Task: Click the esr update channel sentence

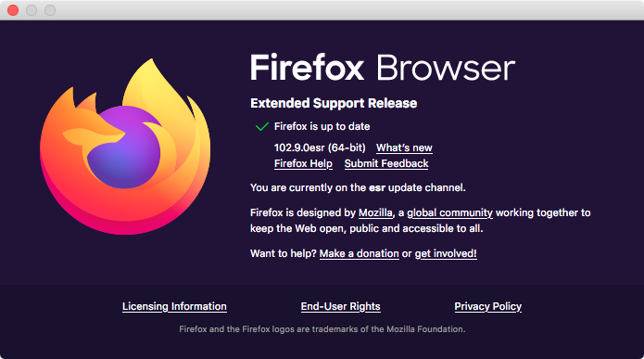Action: coord(358,187)
